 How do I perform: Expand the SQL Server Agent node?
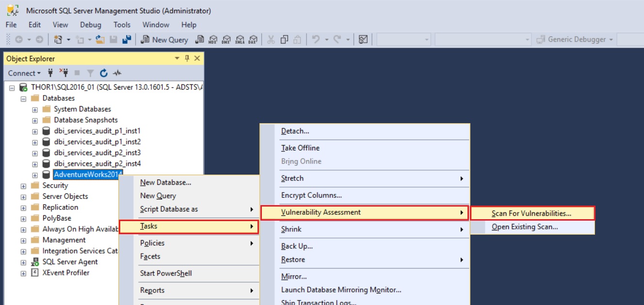click(23, 262)
